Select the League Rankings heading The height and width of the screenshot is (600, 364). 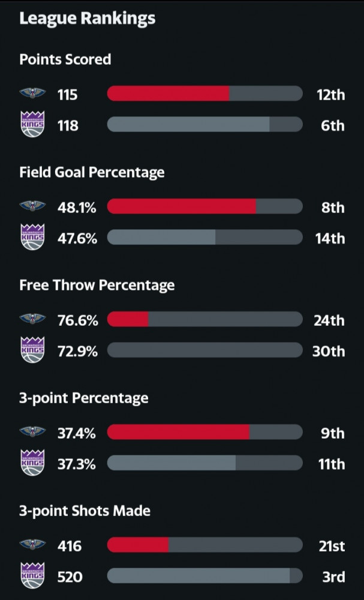point(87,19)
